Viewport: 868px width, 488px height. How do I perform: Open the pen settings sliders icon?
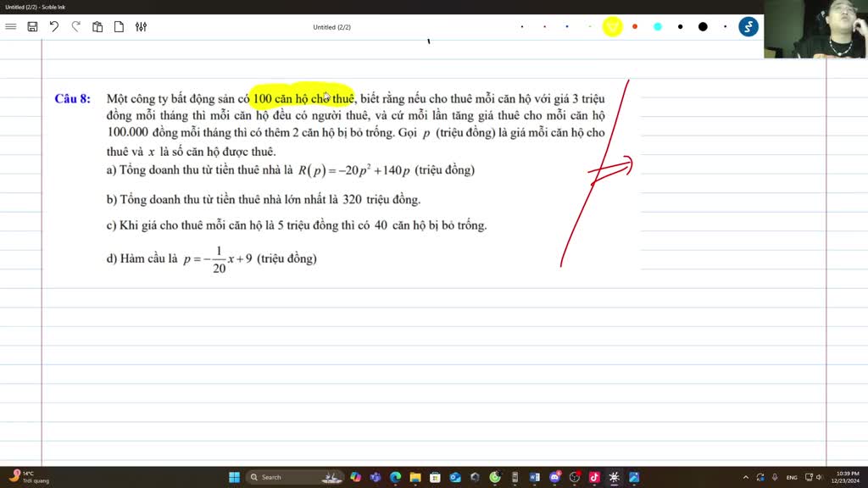pos(141,27)
